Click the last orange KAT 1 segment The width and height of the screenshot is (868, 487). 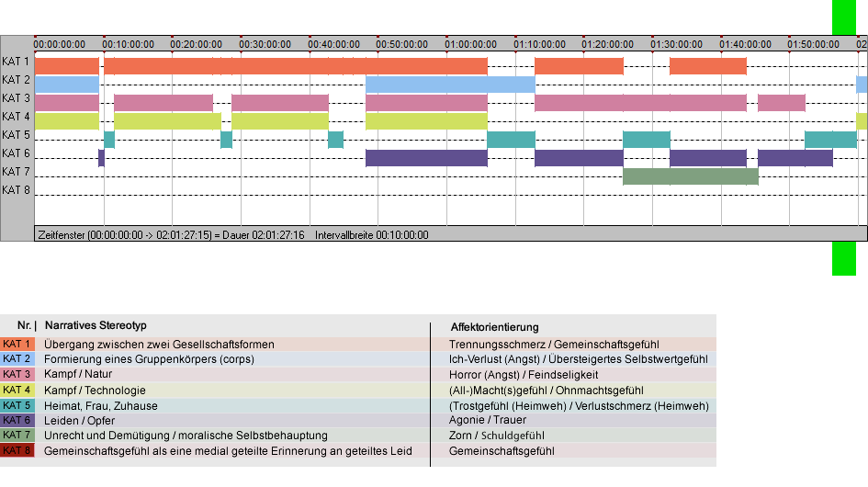click(x=708, y=66)
